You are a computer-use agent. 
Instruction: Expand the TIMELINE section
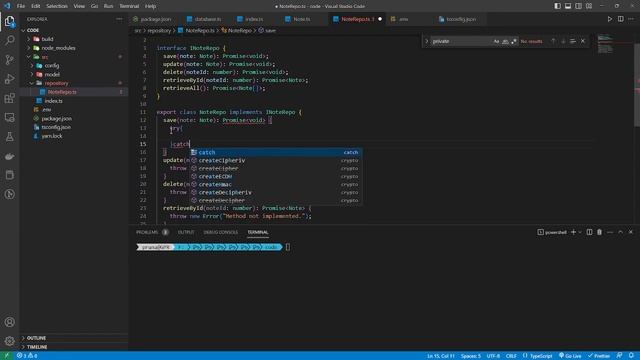(74, 347)
